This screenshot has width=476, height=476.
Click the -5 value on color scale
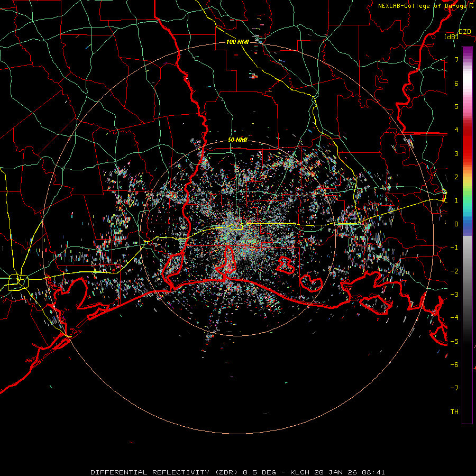point(454,342)
